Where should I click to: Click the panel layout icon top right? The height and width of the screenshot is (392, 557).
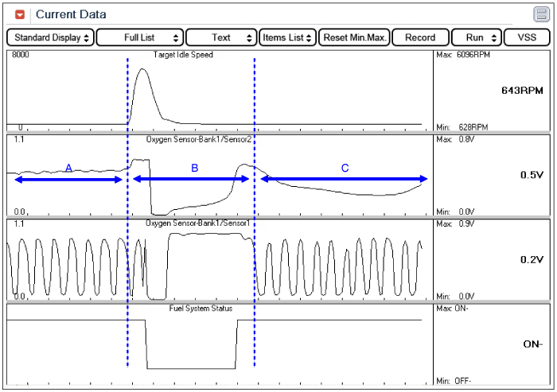[541, 14]
